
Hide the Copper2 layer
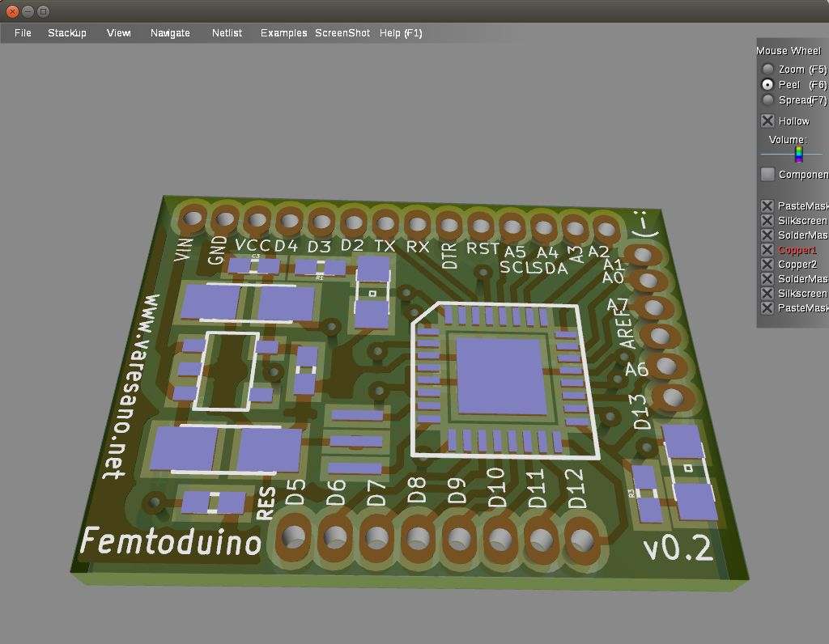point(767,264)
